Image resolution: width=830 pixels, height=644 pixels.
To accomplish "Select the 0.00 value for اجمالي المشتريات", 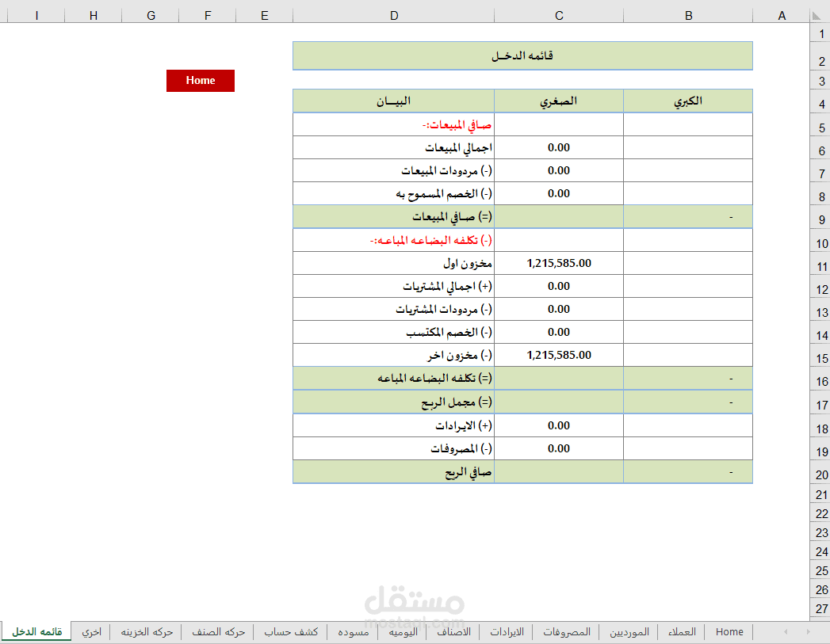I will [x=559, y=286].
